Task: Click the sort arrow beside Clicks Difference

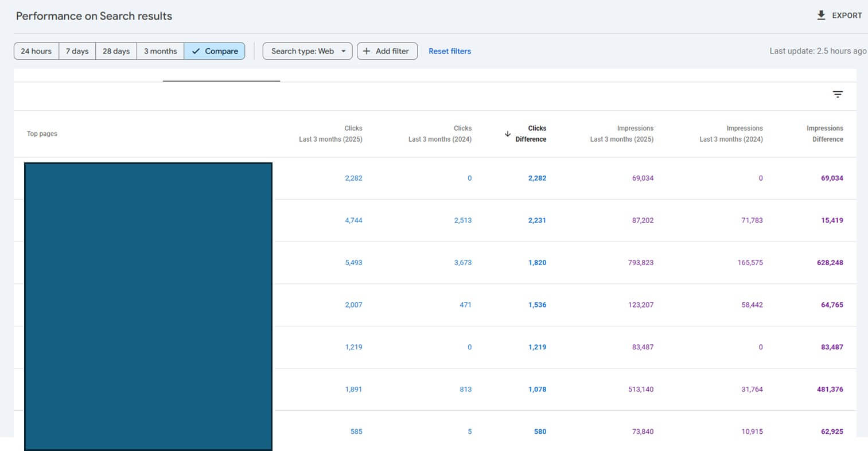Action: point(508,134)
